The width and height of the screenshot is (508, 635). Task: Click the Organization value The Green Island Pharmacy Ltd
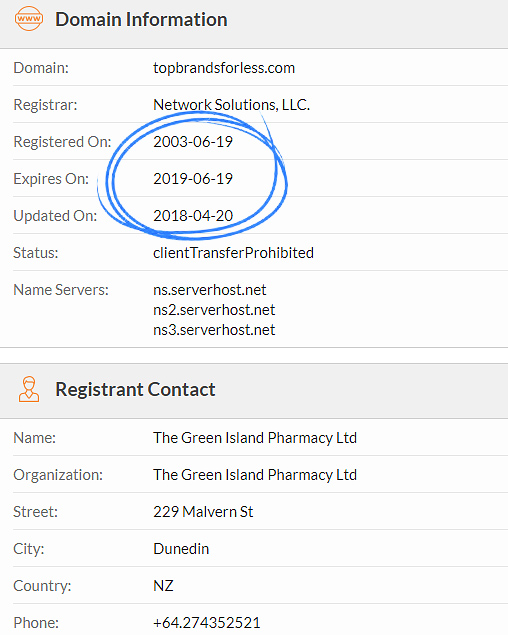coord(255,475)
